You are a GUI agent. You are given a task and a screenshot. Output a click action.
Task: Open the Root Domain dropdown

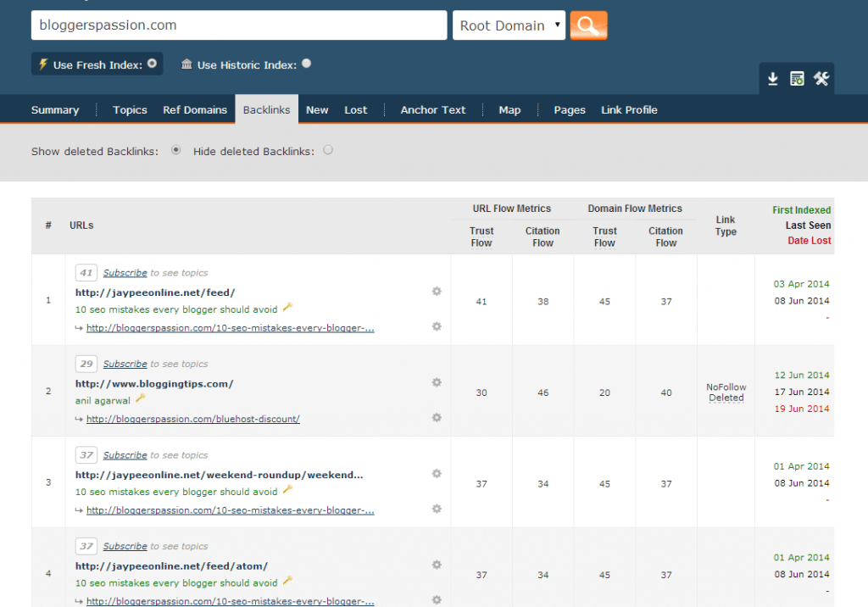pyautogui.click(x=509, y=25)
